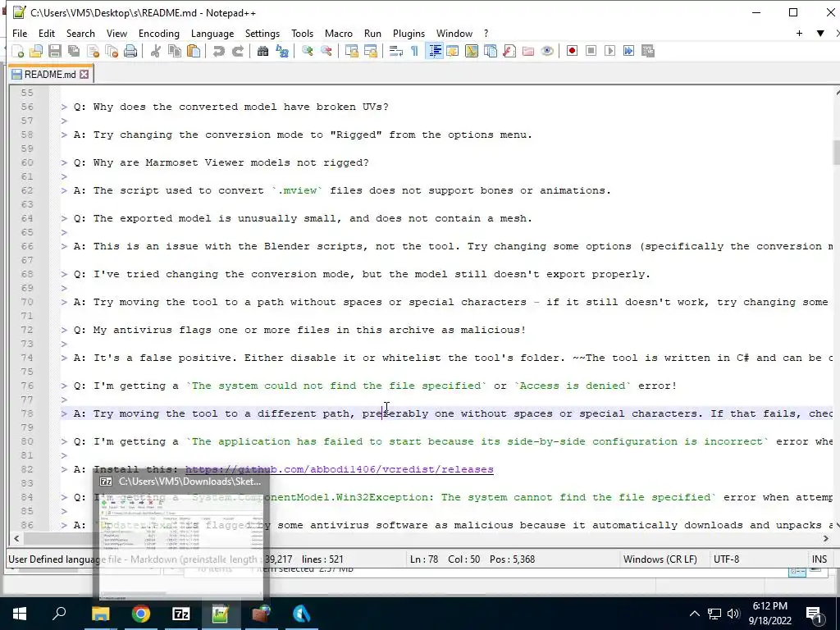
Task: Open the User Defined Language icon
Action: click(x=453, y=51)
